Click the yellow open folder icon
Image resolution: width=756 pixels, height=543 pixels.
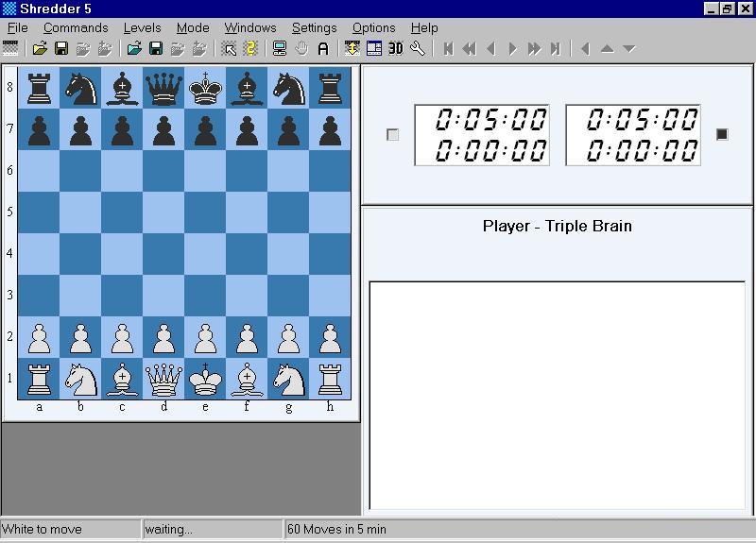point(40,48)
